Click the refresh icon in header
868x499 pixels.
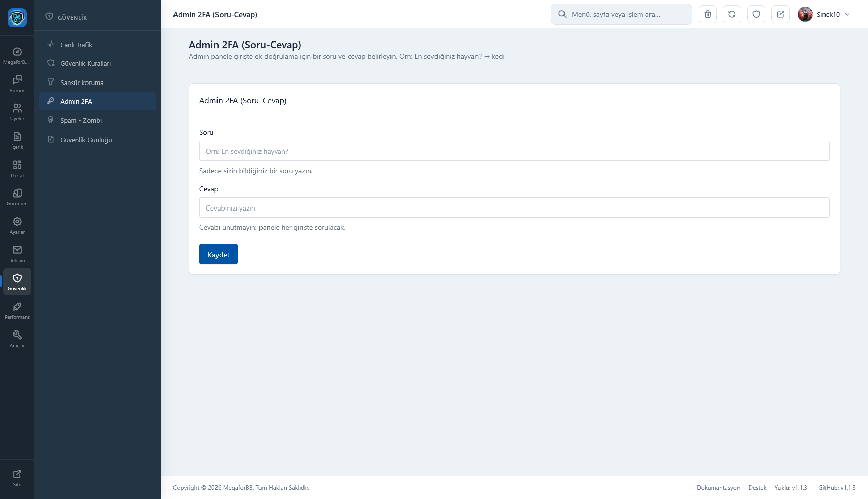tap(731, 14)
